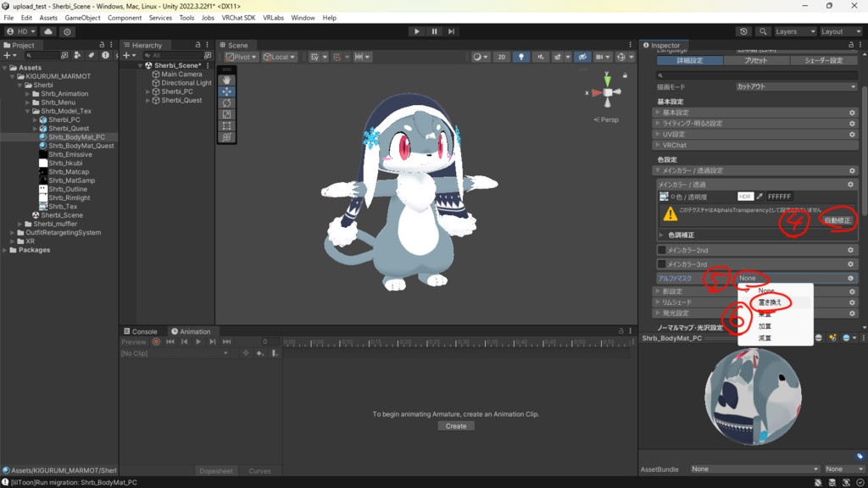Open gear menu for 基本設定 section
This screenshot has height=488, width=868.
pyautogui.click(x=852, y=113)
